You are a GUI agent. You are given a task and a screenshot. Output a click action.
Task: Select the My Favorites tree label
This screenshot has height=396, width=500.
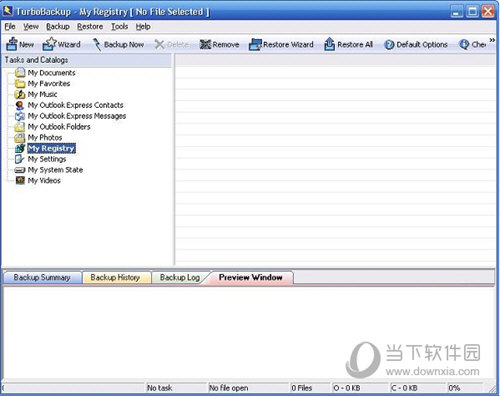click(x=49, y=83)
